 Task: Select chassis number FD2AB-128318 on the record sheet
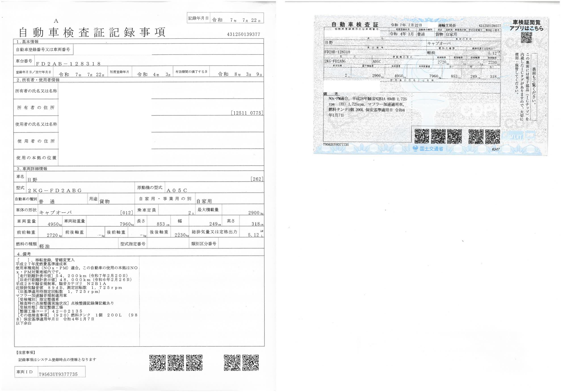point(68,64)
